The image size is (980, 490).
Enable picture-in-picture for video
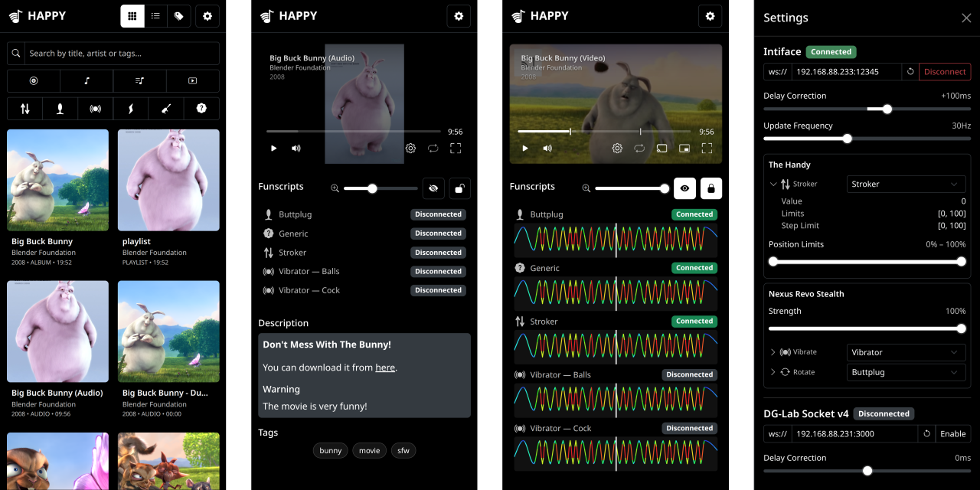click(684, 149)
